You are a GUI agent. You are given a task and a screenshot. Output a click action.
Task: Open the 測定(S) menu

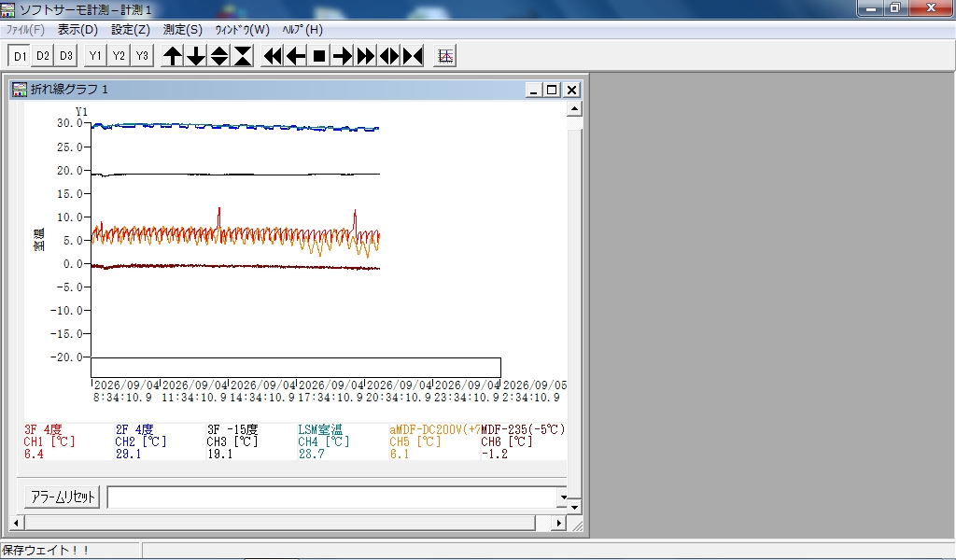[182, 29]
